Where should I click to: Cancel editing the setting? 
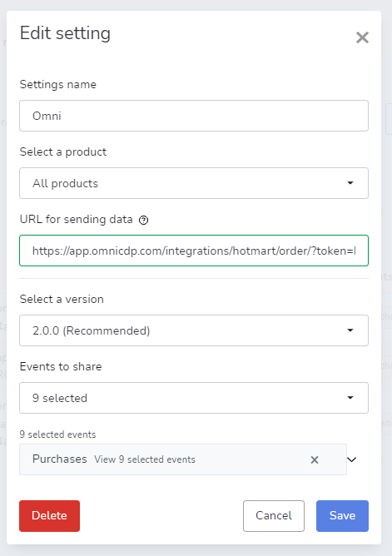coord(274,515)
